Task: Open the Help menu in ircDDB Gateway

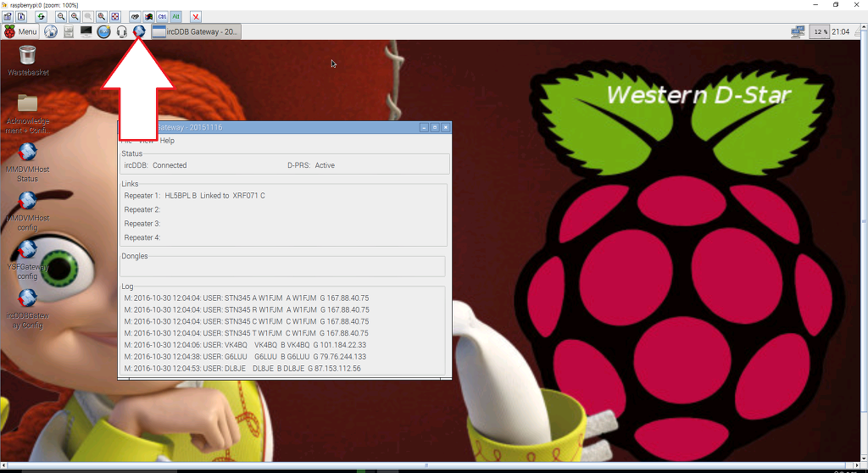Action: tap(167, 141)
